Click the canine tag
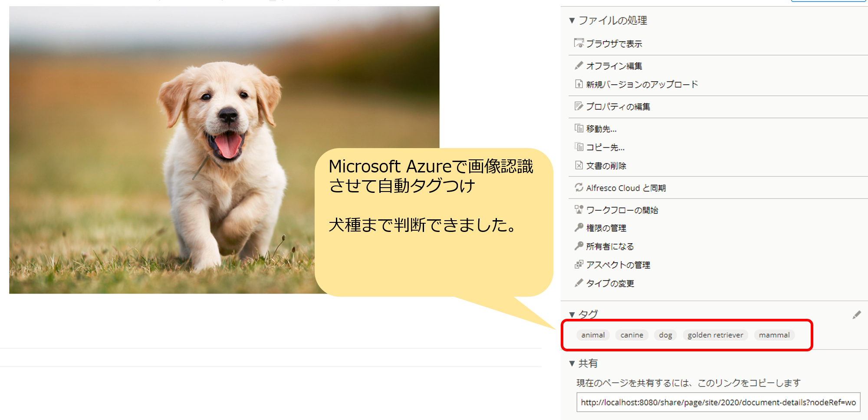 [631, 335]
